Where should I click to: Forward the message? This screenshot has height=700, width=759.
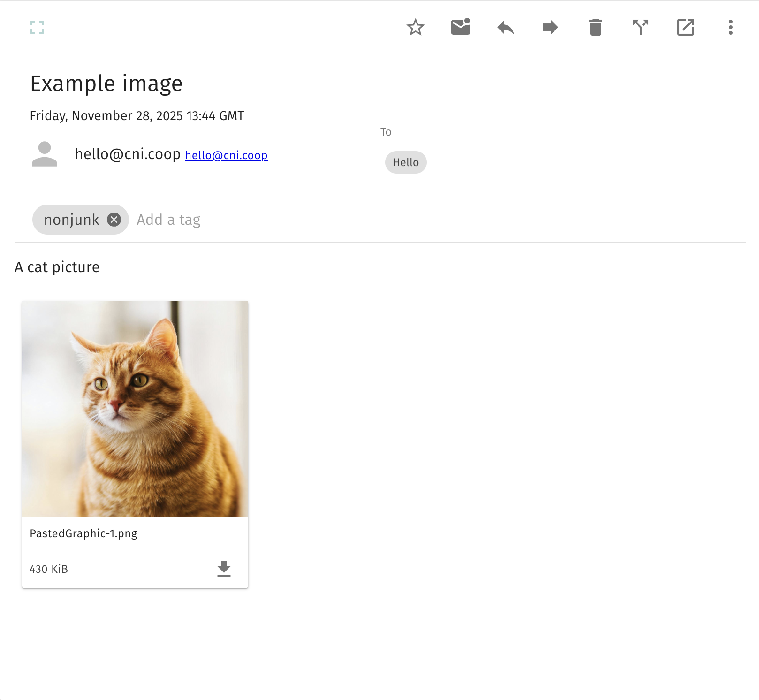pyautogui.click(x=550, y=27)
